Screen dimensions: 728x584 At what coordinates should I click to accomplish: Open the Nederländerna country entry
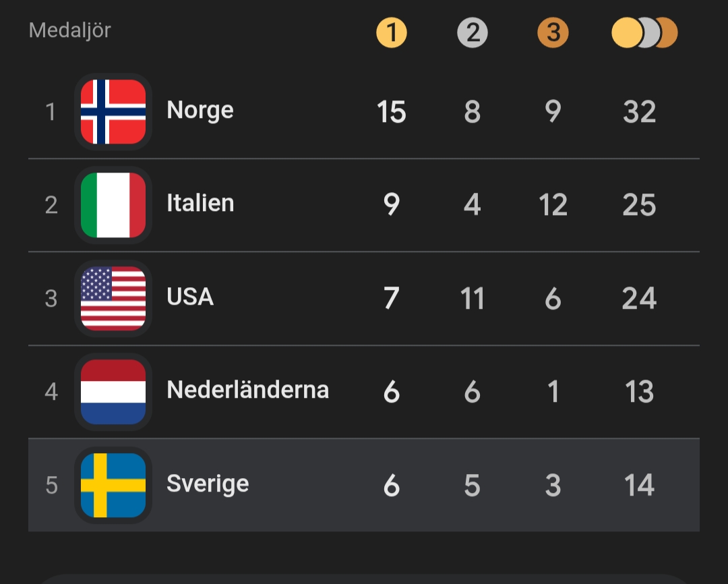[247, 390]
